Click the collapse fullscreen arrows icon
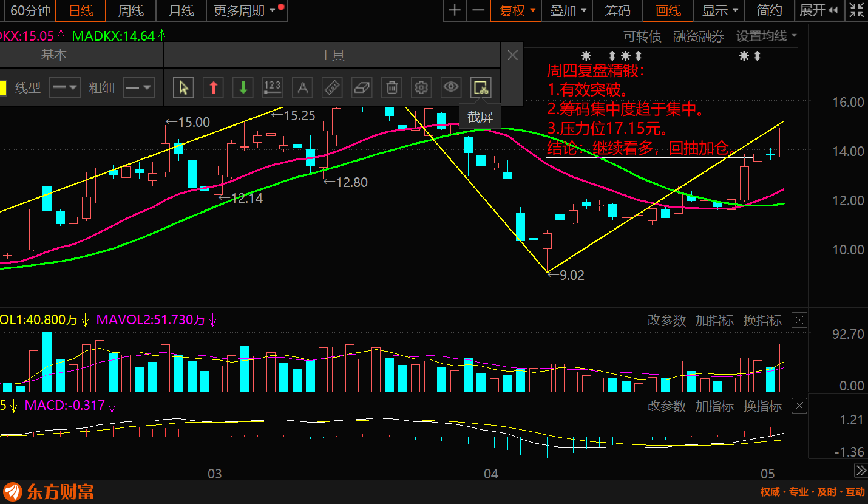 [856, 10]
